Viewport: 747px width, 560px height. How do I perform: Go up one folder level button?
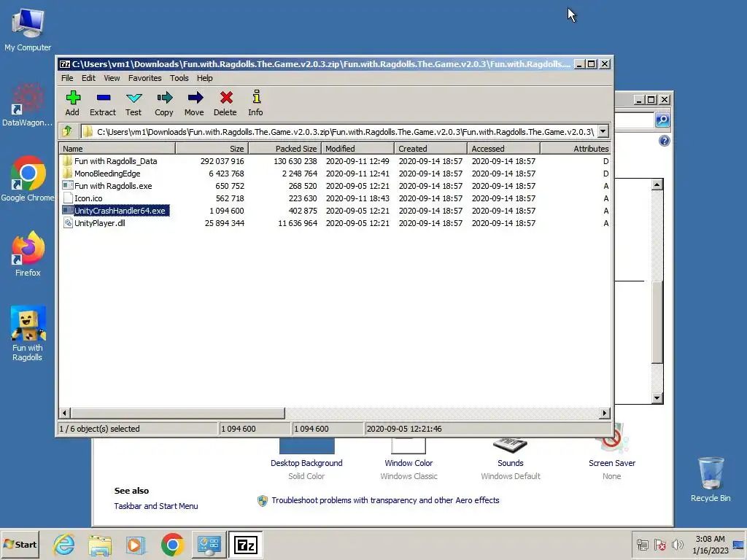point(67,131)
